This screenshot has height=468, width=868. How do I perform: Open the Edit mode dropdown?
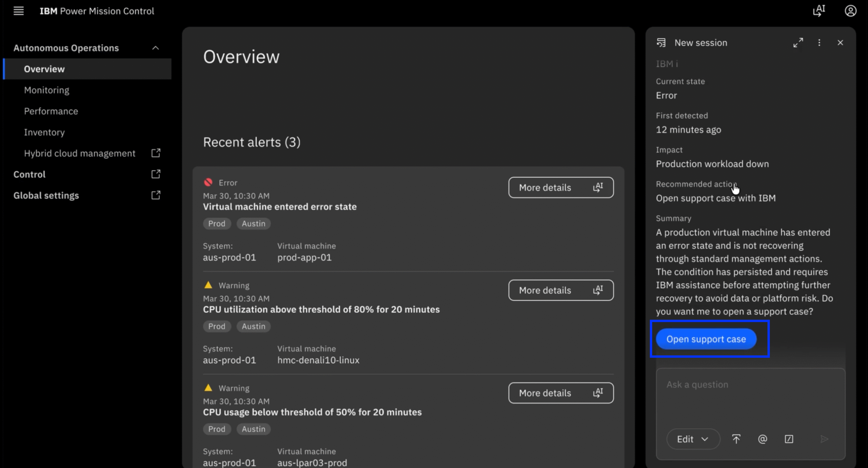pyautogui.click(x=693, y=439)
